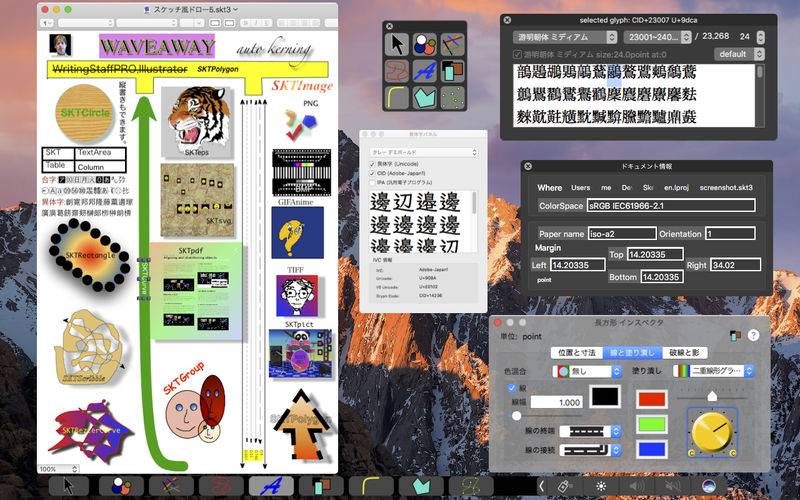Select the blue letter A text tool
The height and width of the screenshot is (500, 800).
tap(427, 71)
